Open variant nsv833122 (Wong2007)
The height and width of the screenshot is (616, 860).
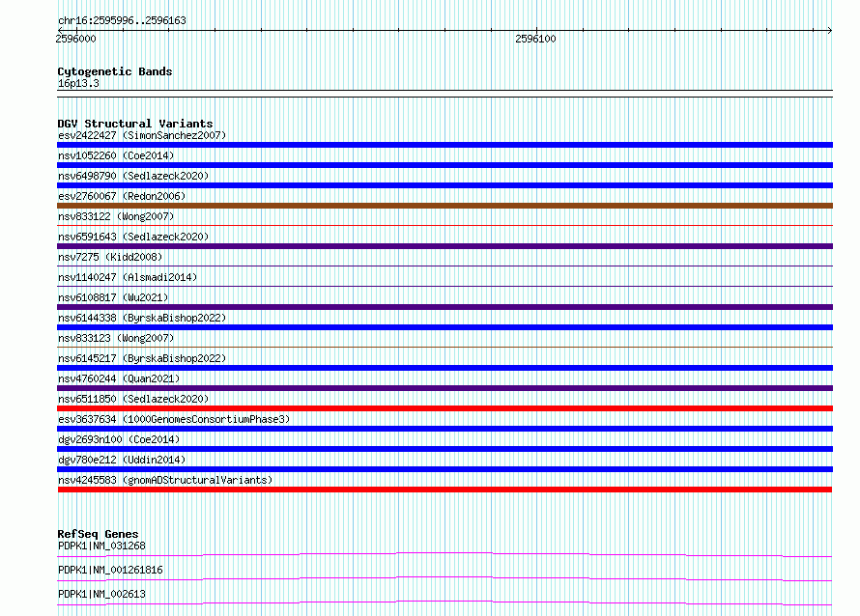pos(116,216)
